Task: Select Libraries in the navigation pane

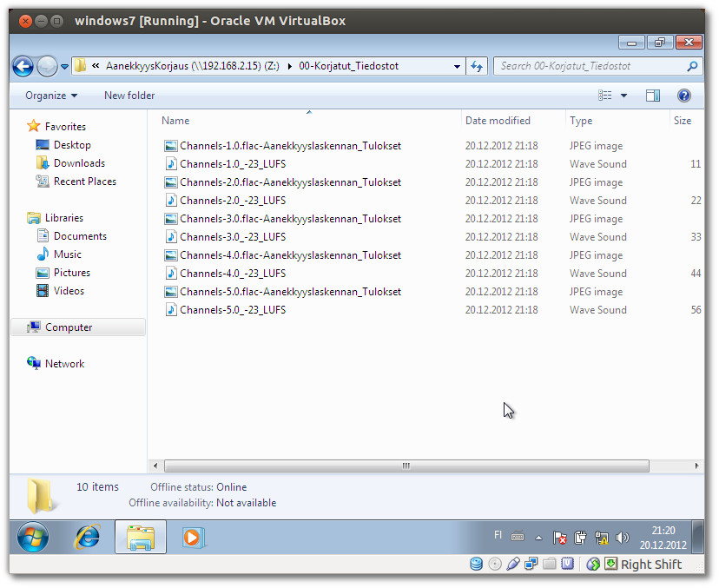Action: pos(64,218)
